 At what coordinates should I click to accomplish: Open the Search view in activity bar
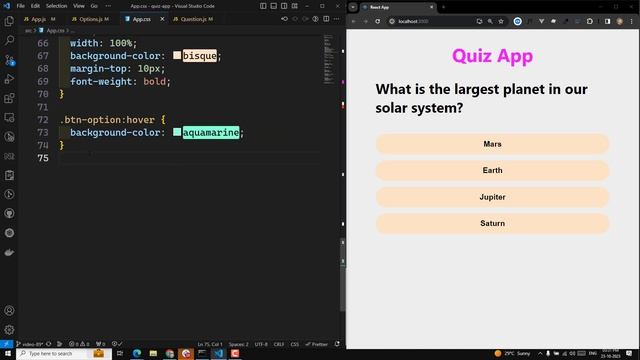tap(9, 40)
